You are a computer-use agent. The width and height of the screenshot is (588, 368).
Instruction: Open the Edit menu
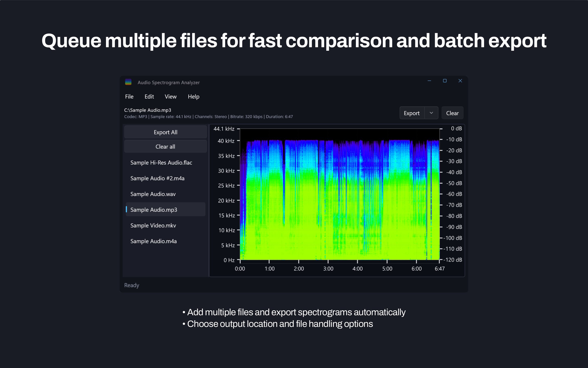tap(149, 97)
